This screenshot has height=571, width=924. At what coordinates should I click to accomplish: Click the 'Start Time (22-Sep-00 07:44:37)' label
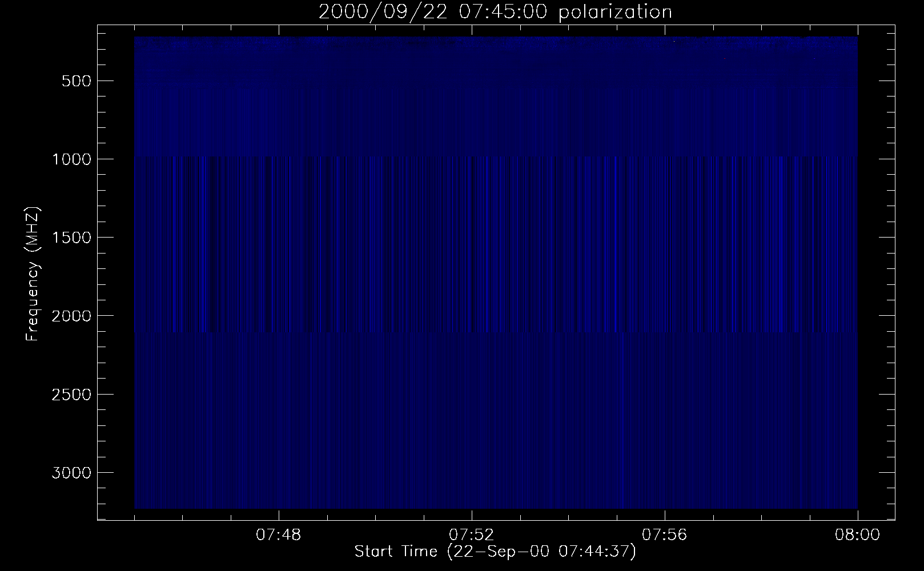pyautogui.click(x=495, y=552)
